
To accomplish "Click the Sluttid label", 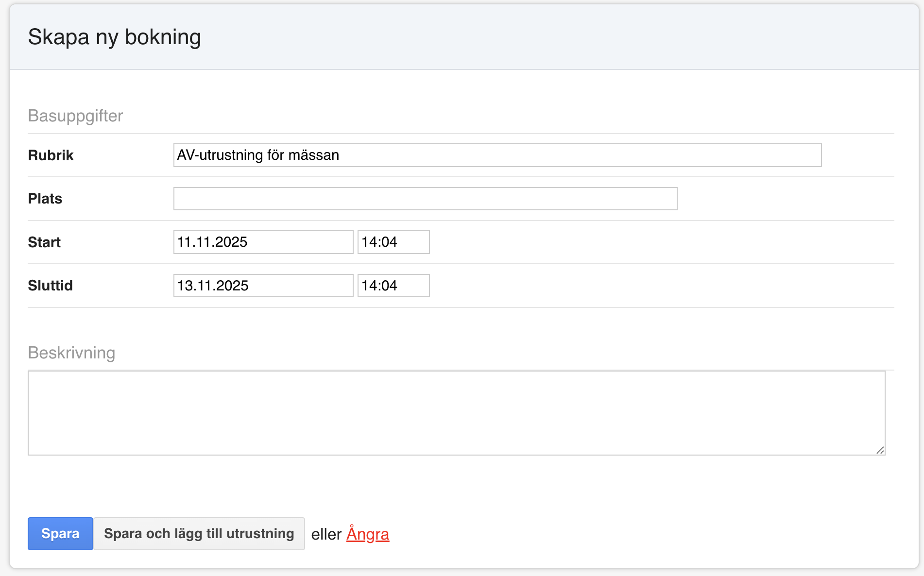I will point(50,286).
